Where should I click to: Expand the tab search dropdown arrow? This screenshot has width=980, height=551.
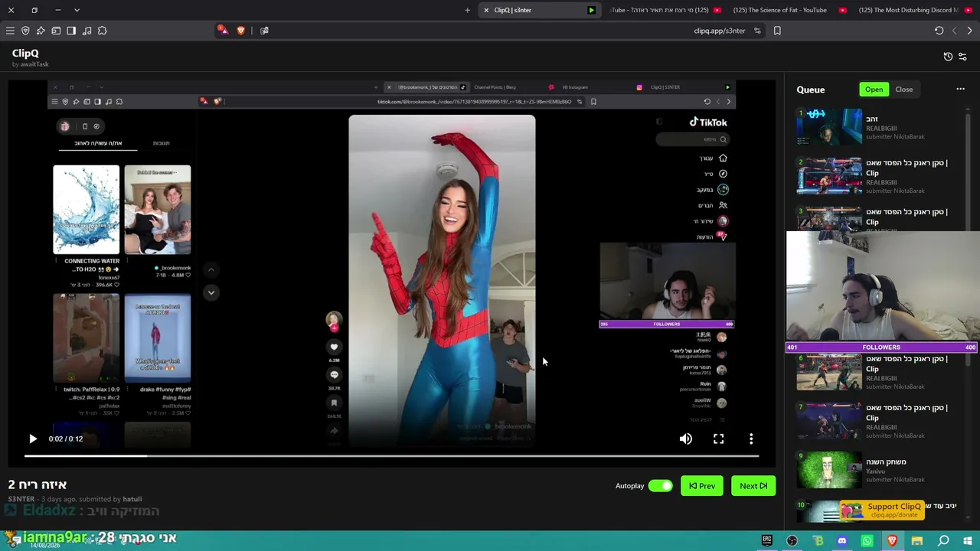[77, 10]
